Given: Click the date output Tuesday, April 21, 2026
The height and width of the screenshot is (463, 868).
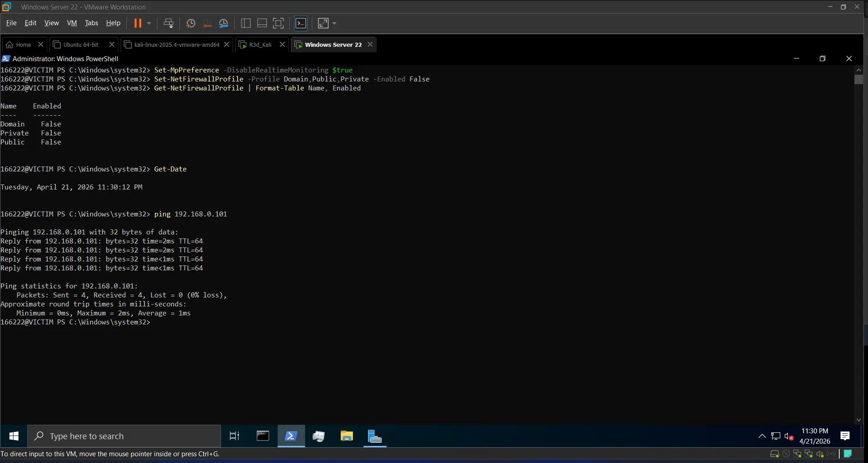Looking at the screenshot, I should click(x=72, y=187).
